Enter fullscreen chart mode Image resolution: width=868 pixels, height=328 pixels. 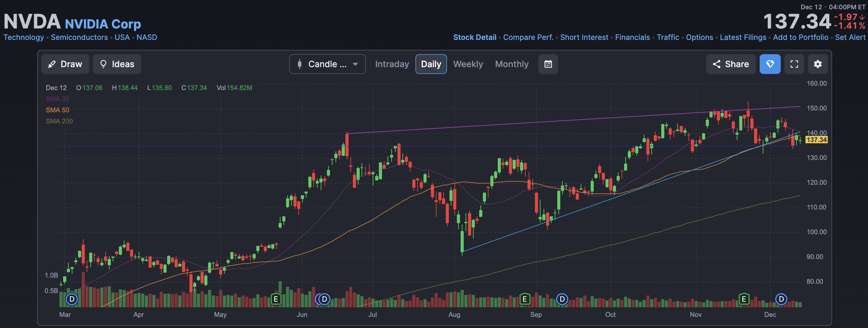794,64
